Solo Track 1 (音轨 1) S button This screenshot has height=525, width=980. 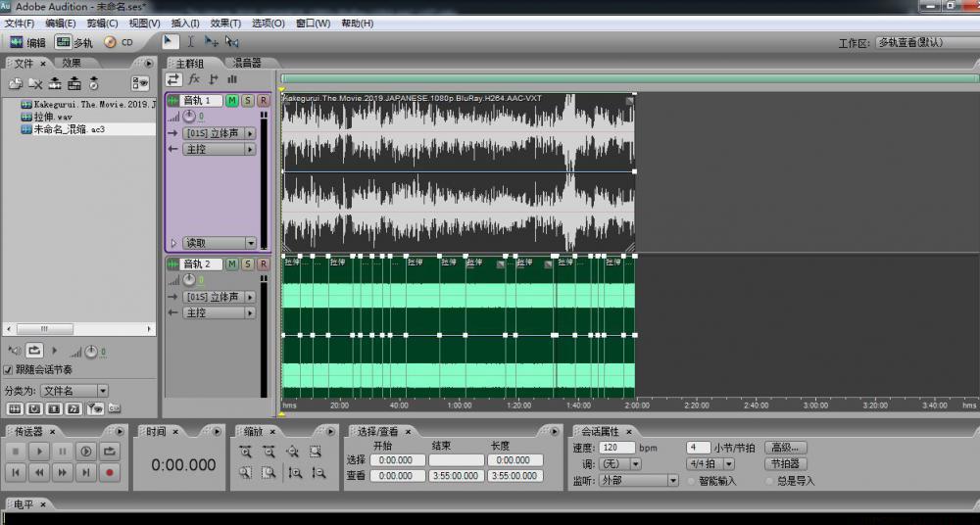click(248, 101)
